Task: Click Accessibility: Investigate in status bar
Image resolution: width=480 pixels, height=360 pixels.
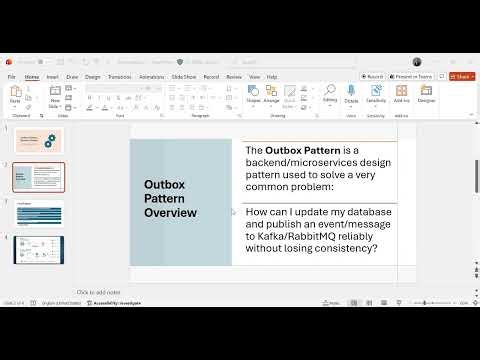Action: point(114,303)
